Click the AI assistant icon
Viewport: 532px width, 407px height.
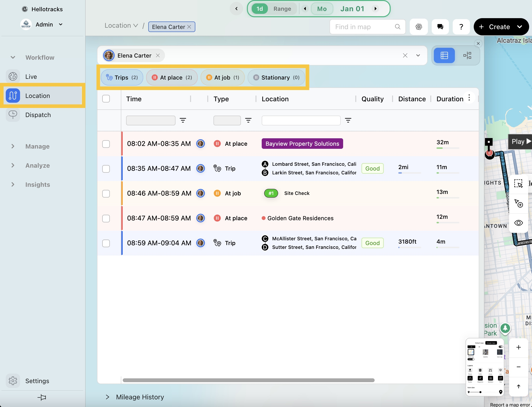[x=419, y=27]
